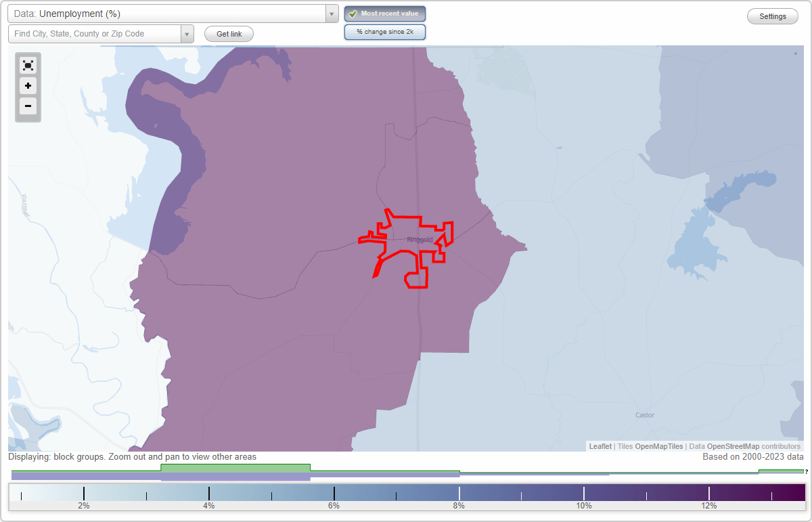Open the OpenMapTiles attribution link

[659, 446]
